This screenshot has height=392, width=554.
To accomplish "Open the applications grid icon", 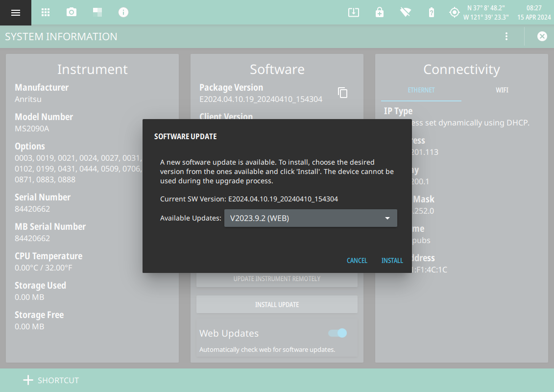I will [x=46, y=13].
